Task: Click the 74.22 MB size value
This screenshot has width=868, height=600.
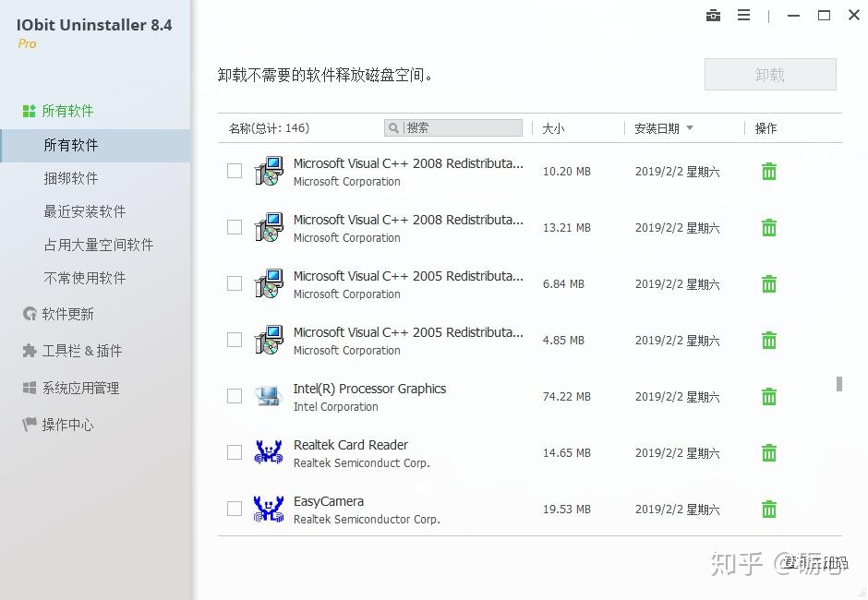Action: coord(566,396)
